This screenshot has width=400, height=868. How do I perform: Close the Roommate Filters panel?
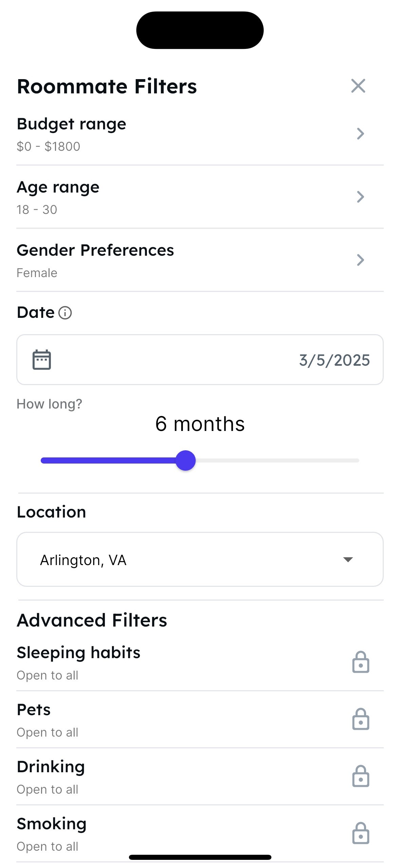(x=358, y=86)
